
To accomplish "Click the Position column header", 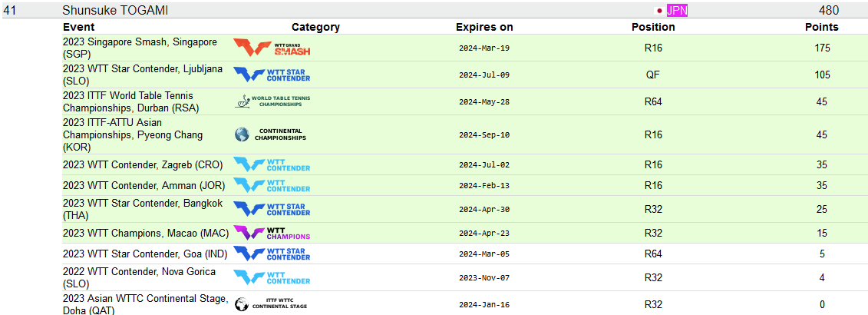I will coord(653,27).
